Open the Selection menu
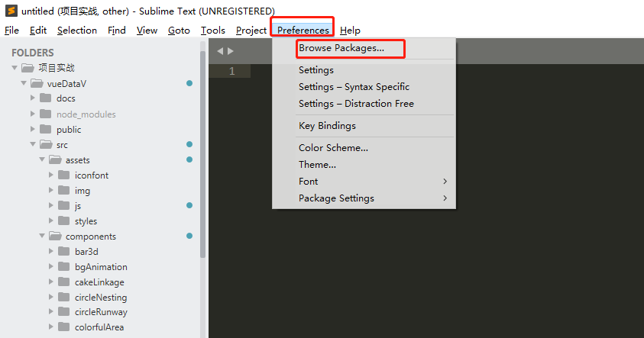 [77, 31]
